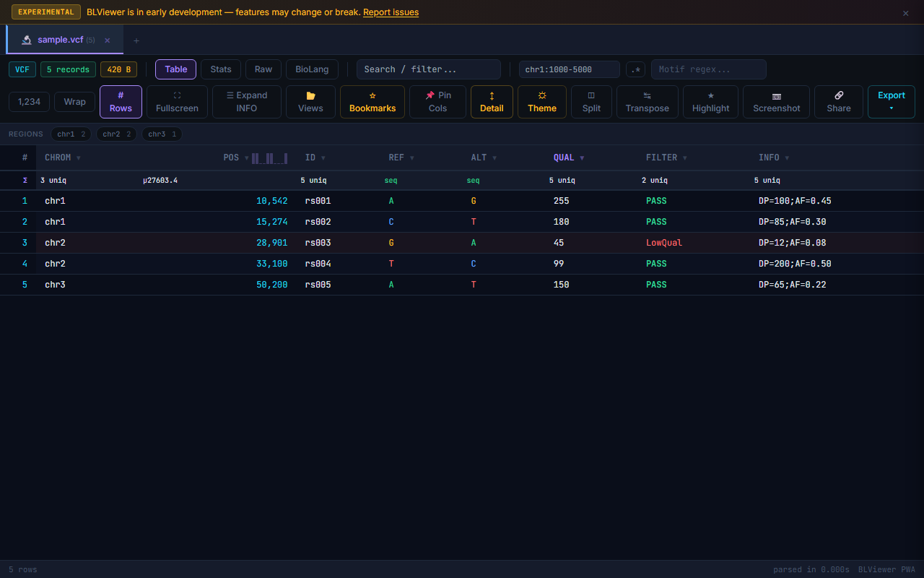Enter Fullscreen mode
This screenshot has height=578, width=924.
pos(177,101)
